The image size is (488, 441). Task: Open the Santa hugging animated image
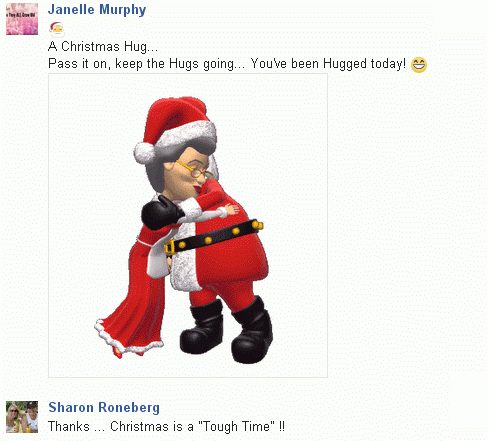[x=188, y=226]
